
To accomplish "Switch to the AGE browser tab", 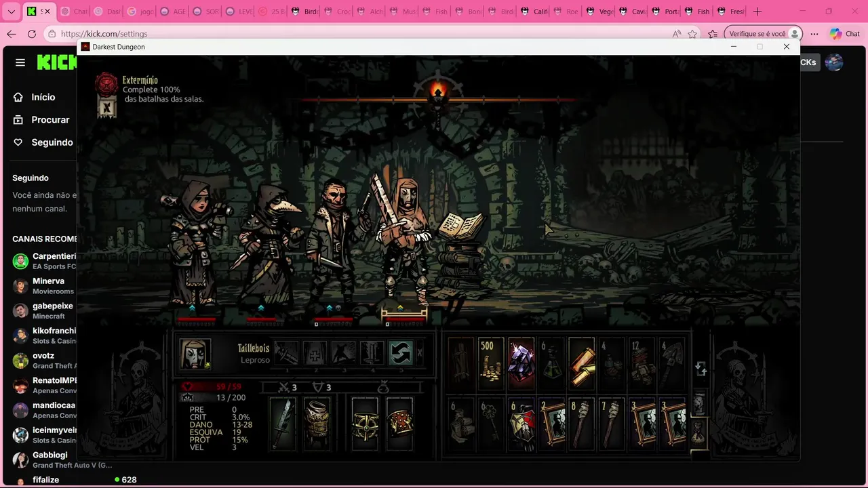I will (172, 12).
